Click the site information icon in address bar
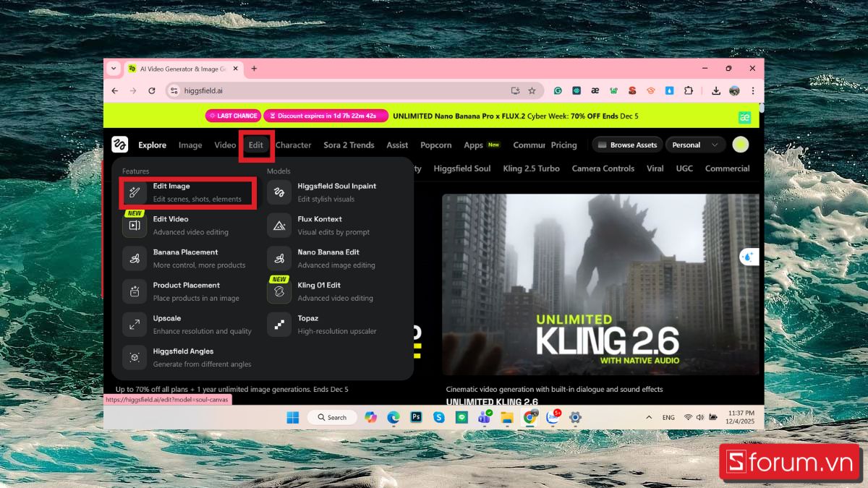The image size is (868, 488). tap(173, 90)
